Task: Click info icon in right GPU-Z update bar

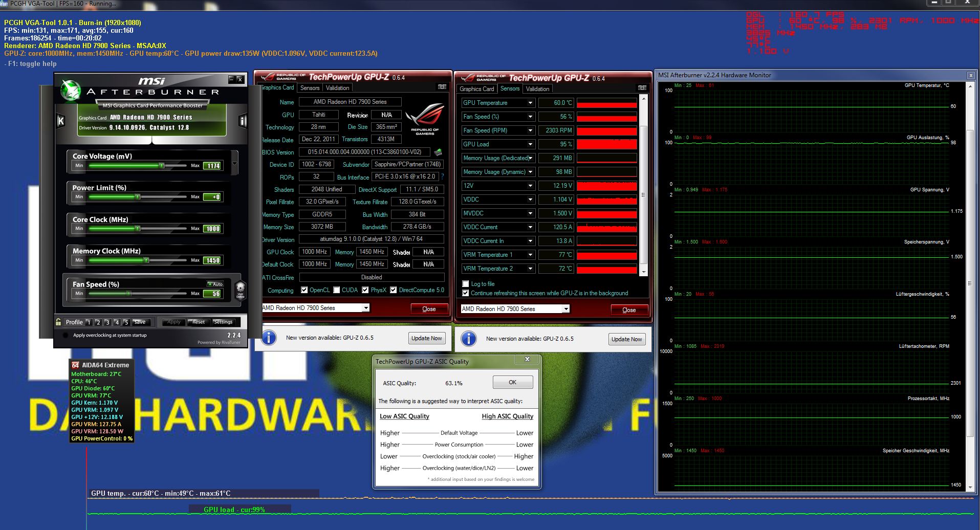Action: click(469, 339)
